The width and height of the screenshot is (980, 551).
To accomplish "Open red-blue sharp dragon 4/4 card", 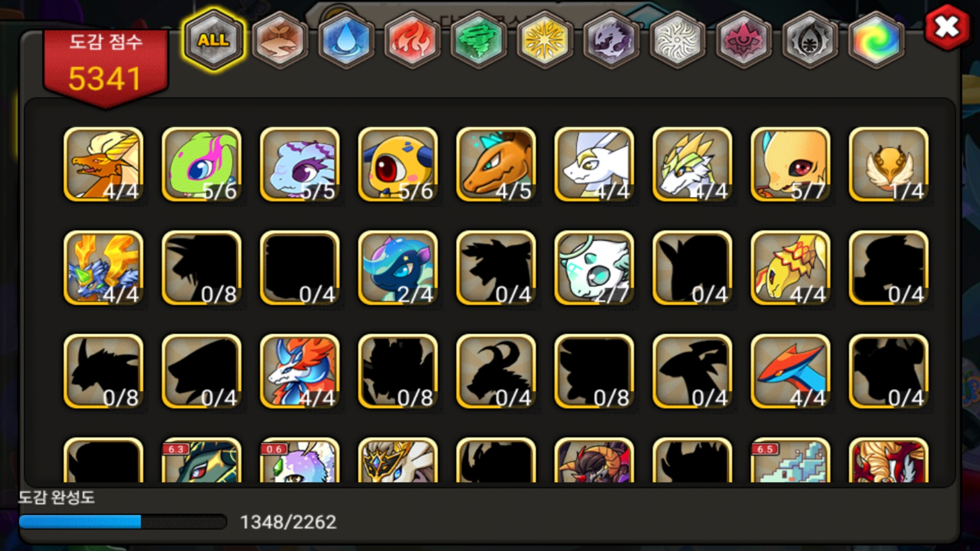I will [x=791, y=371].
